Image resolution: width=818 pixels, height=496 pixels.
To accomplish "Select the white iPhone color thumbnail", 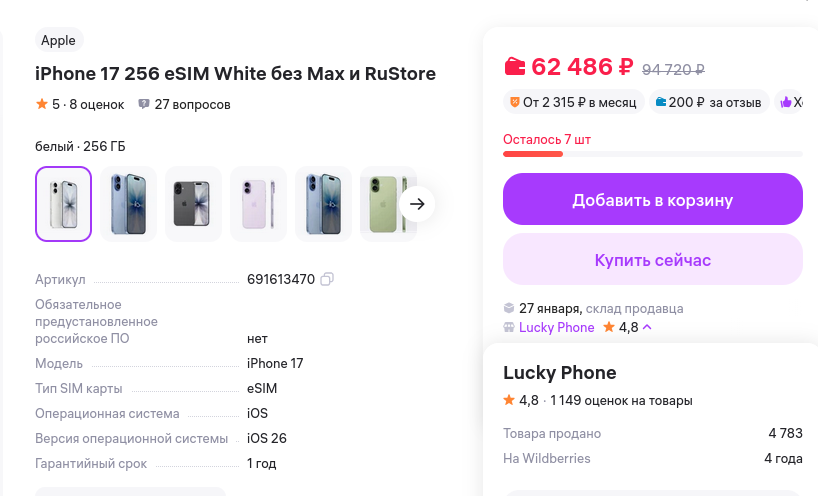I will 64,204.
